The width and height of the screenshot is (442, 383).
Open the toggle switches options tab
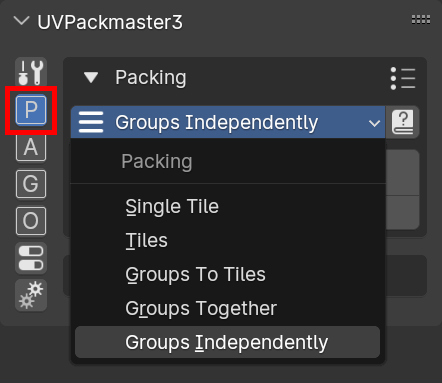(x=31, y=258)
